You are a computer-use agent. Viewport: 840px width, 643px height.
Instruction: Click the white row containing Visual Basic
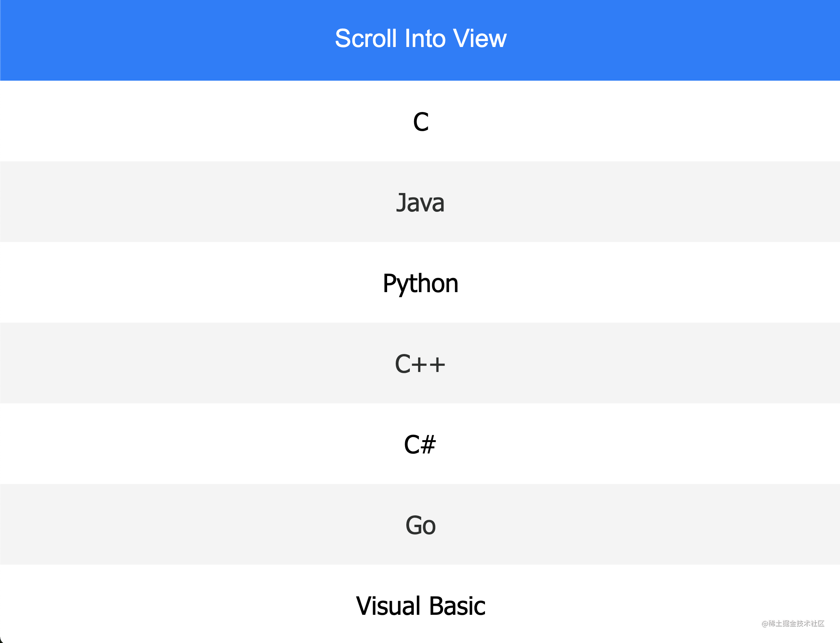click(x=157, y=606)
